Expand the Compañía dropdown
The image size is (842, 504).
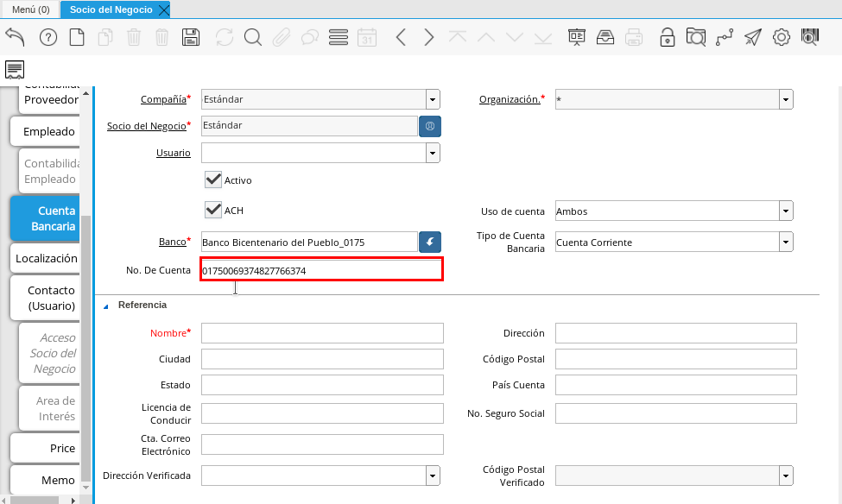click(x=433, y=99)
